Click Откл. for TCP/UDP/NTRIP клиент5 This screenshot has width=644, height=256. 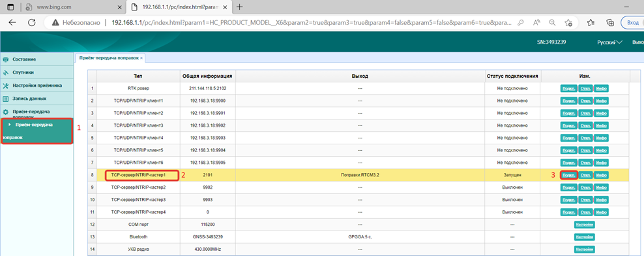586,150
